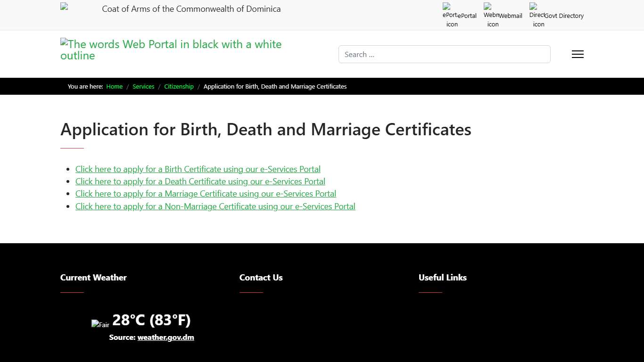Apply for a Death Certificate via e-Services
This screenshot has height=362, width=644.
tap(200, 181)
